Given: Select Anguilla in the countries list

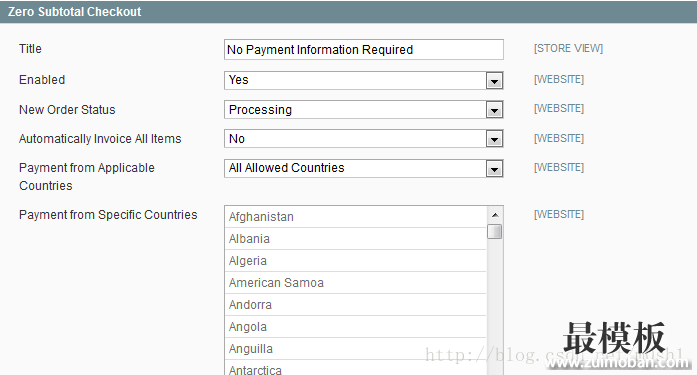Looking at the screenshot, I should (x=356, y=349).
